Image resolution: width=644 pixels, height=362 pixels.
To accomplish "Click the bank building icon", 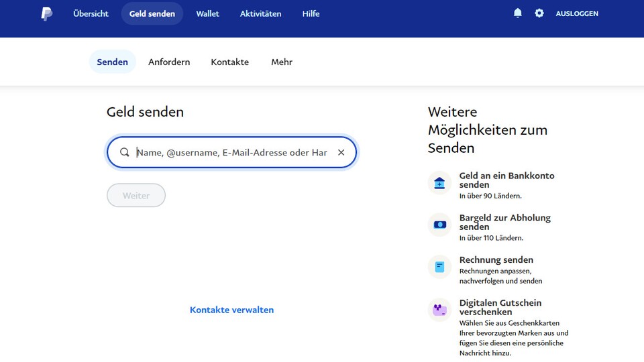I will pyautogui.click(x=439, y=182).
